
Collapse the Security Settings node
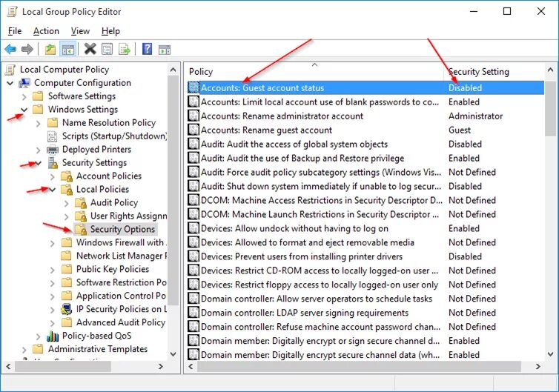tap(39, 163)
